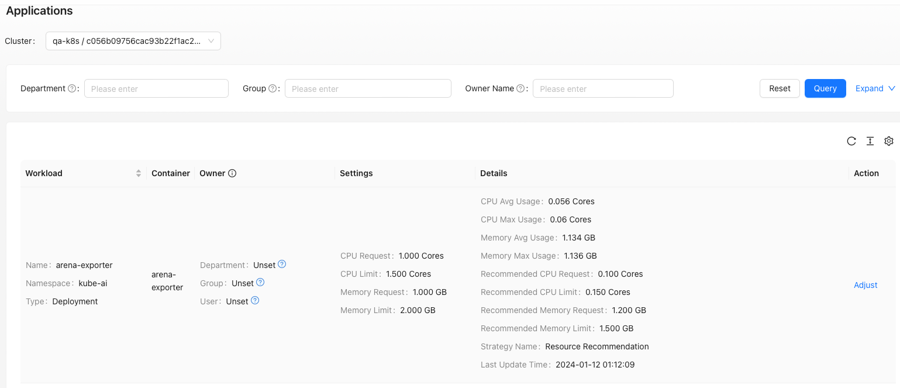
Task: Focus the Owner Name input field
Action: click(603, 88)
